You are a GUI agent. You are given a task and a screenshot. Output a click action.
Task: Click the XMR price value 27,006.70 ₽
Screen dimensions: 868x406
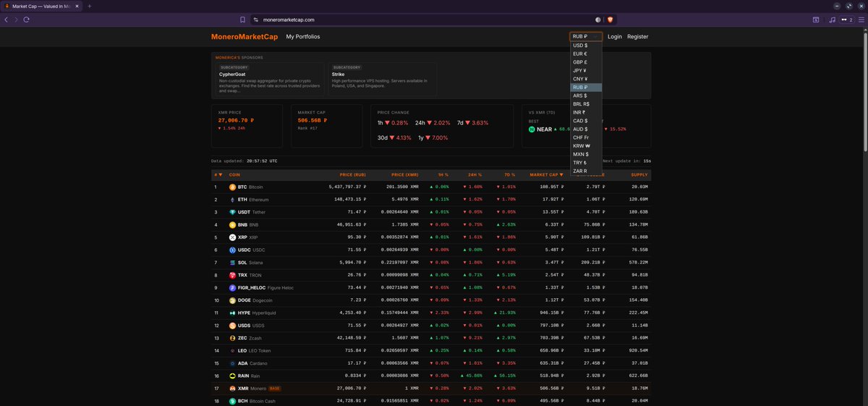237,120
